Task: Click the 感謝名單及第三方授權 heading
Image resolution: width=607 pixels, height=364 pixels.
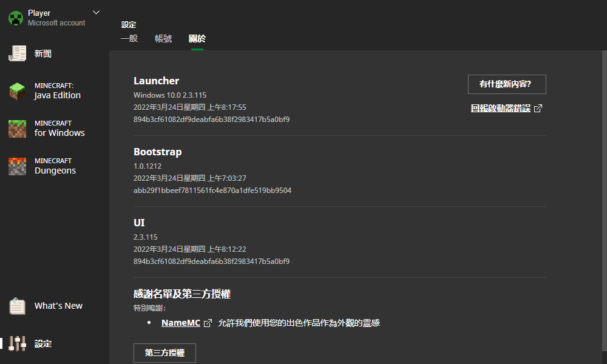Action: 182,294
